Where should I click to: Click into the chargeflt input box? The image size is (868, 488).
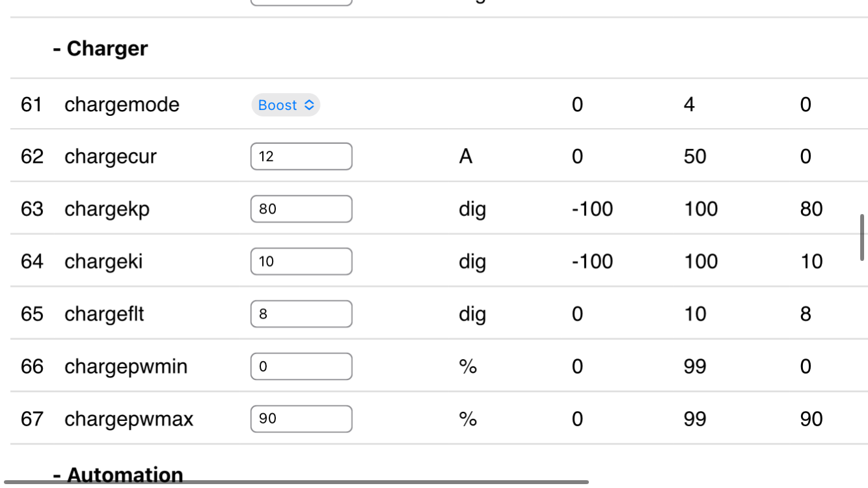301,314
